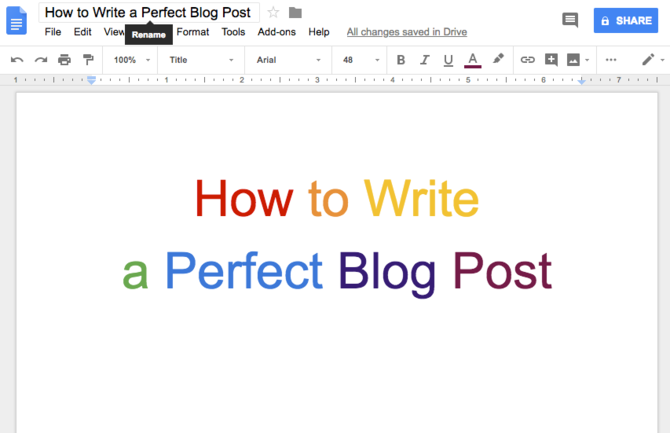Click the left indent marker on ruler
This screenshot has height=433, width=670.
[x=91, y=80]
